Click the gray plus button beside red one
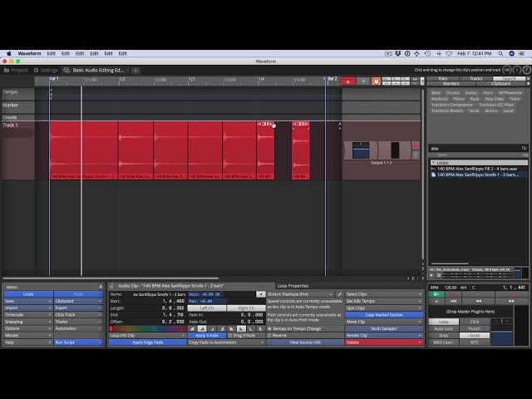Image resolution: width=532 pixels, height=399 pixels. [x=363, y=81]
